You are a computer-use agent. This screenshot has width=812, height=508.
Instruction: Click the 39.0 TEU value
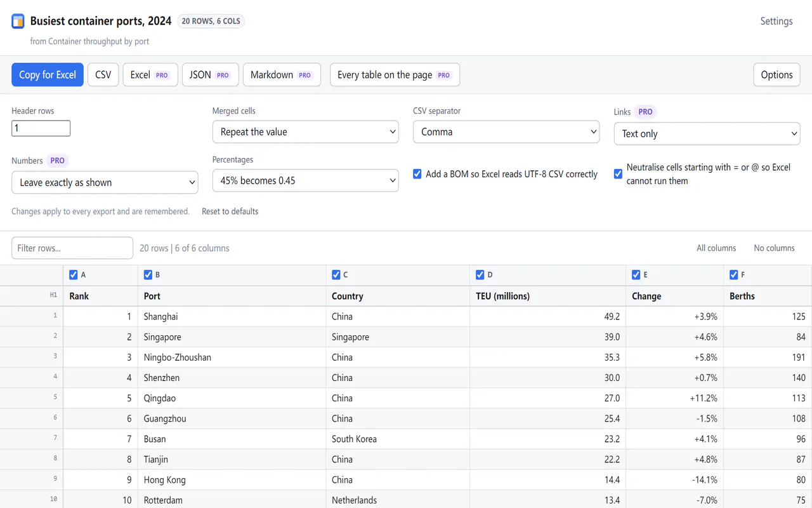[x=547, y=337]
